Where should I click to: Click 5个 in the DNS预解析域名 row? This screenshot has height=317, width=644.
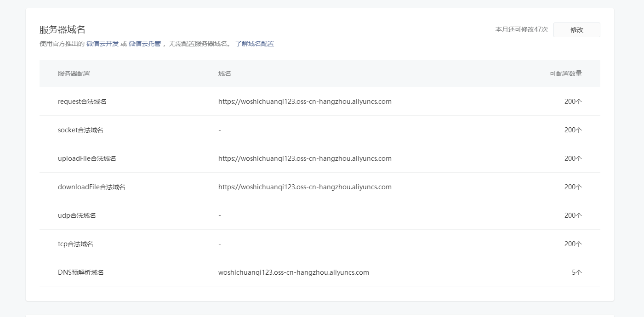click(577, 272)
